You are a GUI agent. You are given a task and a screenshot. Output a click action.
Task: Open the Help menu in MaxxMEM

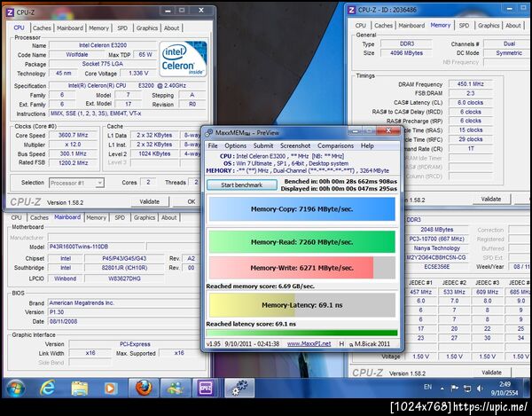[x=367, y=145]
